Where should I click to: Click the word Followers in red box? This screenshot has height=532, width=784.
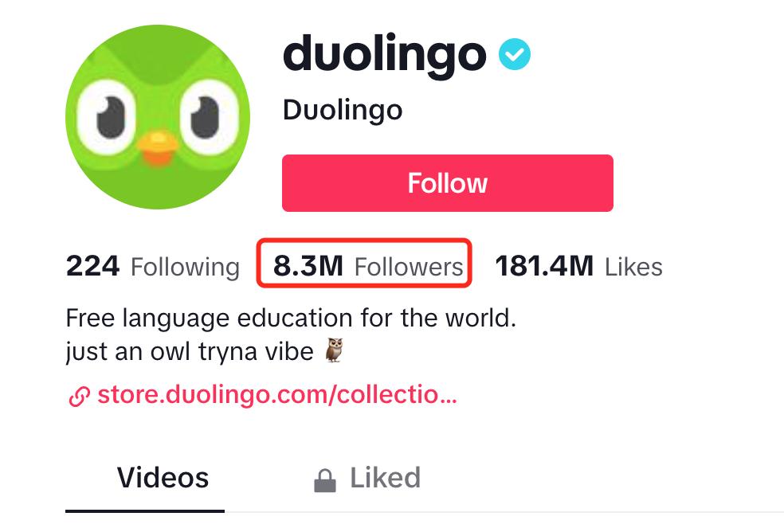pos(409,267)
